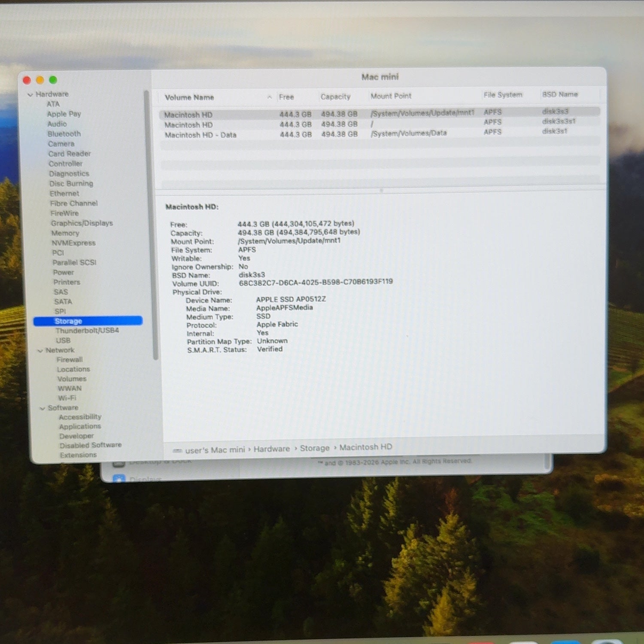Sort by the Free column header
The image size is (644, 644).
[286, 97]
